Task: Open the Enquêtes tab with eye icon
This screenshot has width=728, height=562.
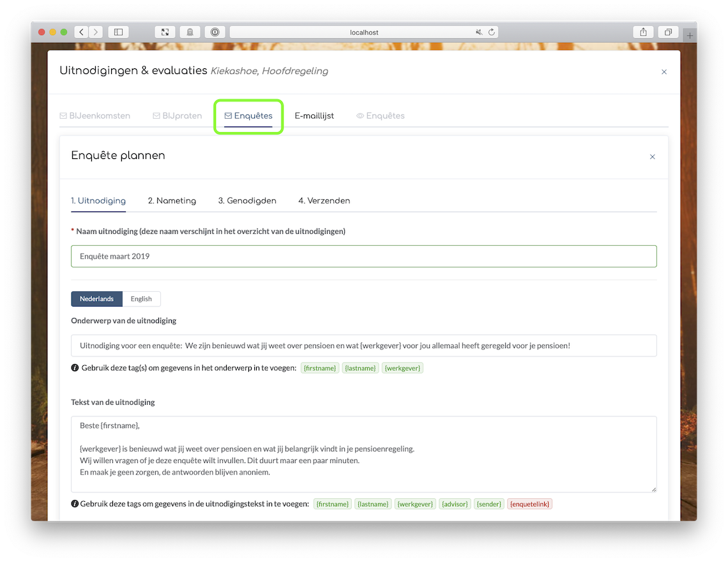Action: 380,116
